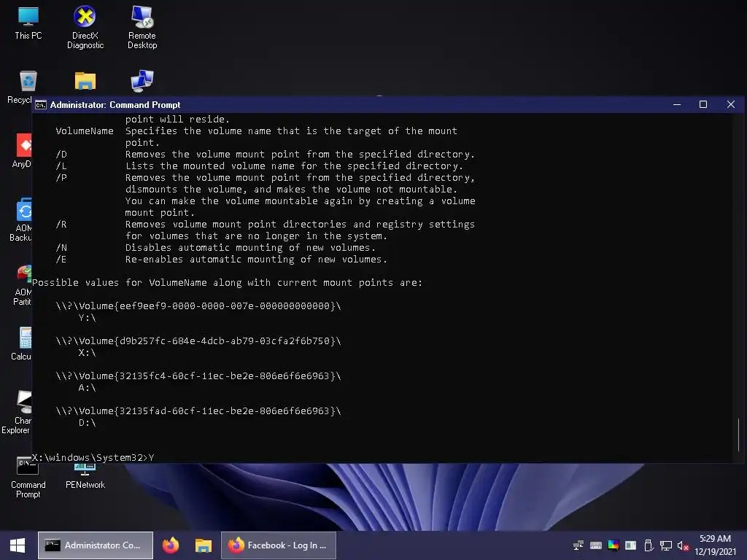Open AOMEI Partition Assistant desktop icon
The image size is (747, 560).
pos(23,284)
